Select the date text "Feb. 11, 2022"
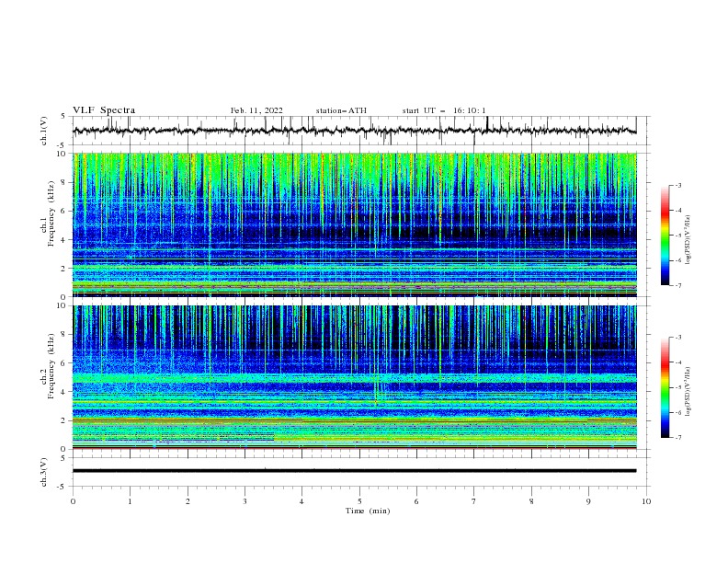Image resolution: width=728 pixels, height=563 pixels. [256, 110]
